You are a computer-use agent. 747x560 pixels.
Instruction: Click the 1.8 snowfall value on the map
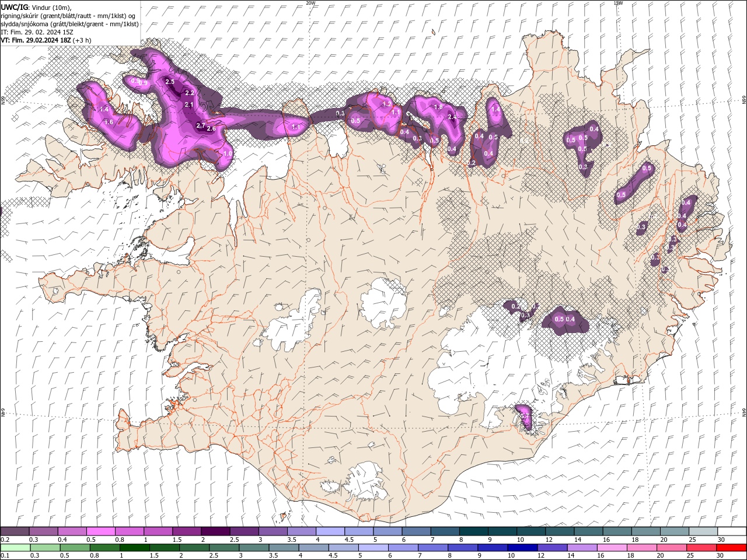(x=438, y=107)
